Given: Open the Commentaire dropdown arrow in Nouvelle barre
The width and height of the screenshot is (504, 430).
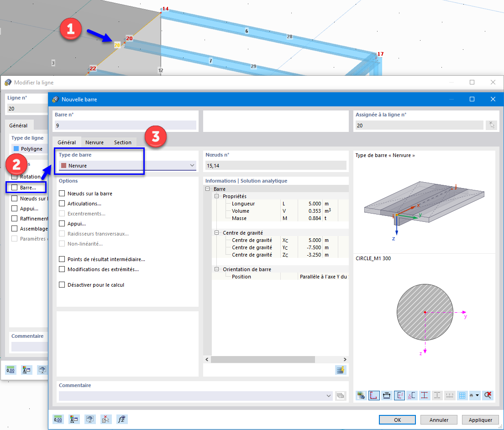Looking at the screenshot, I should [x=329, y=396].
